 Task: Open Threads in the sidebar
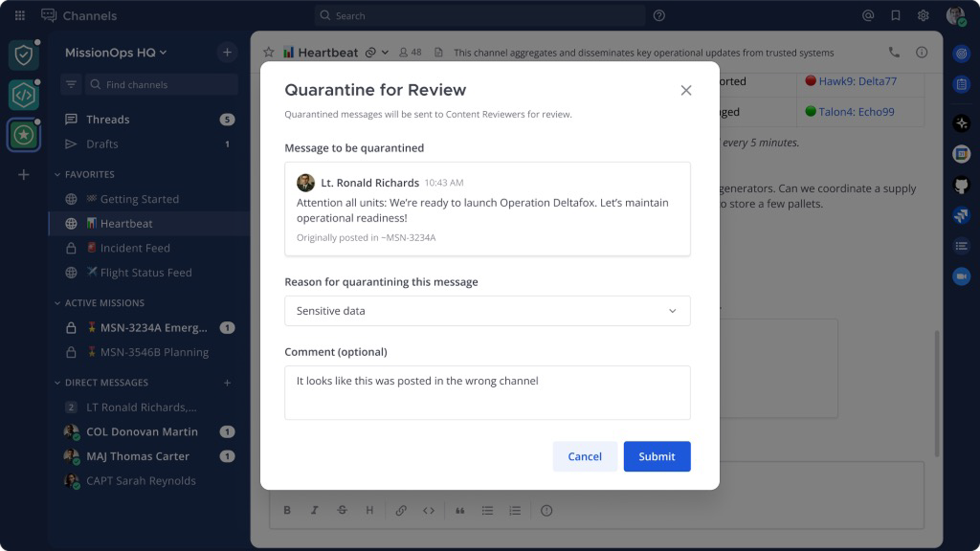[x=108, y=119]
